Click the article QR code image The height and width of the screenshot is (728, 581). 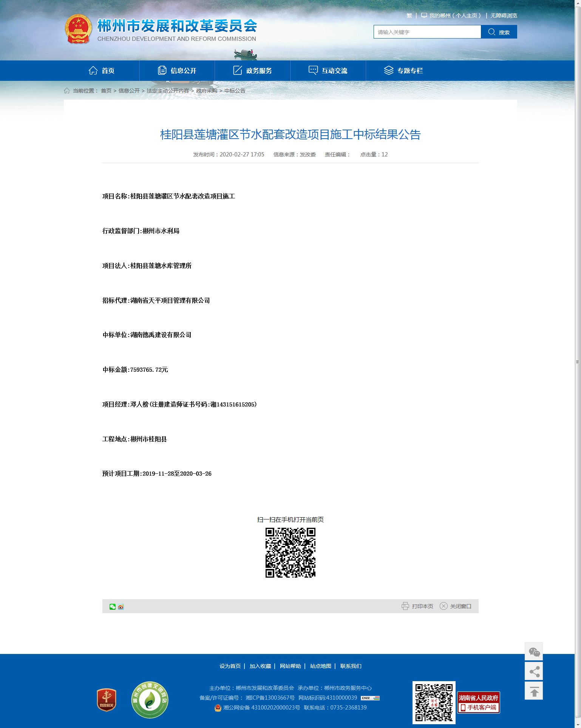[x=290, y=553]
